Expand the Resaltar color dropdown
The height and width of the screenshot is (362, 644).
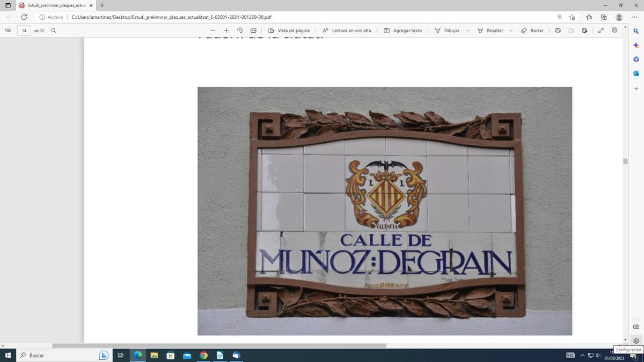[x=510, y=31]
